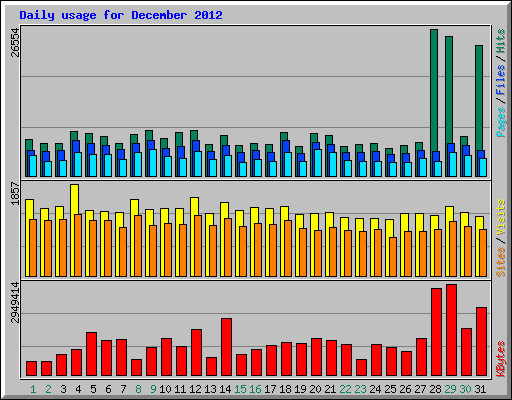The height and width of the screenshot is (400, 512).
Task: Select the green "Hits" legend label
Action: pyautogui.click(x=501, y=41)
